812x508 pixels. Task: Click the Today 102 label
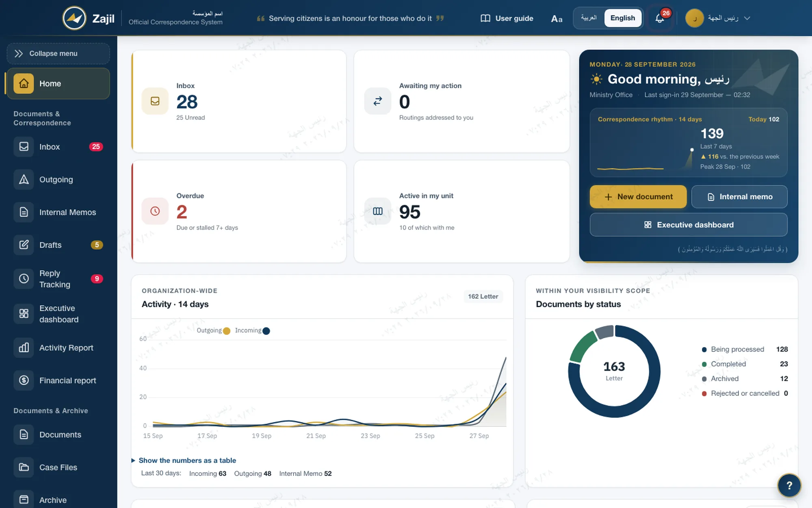764,119
